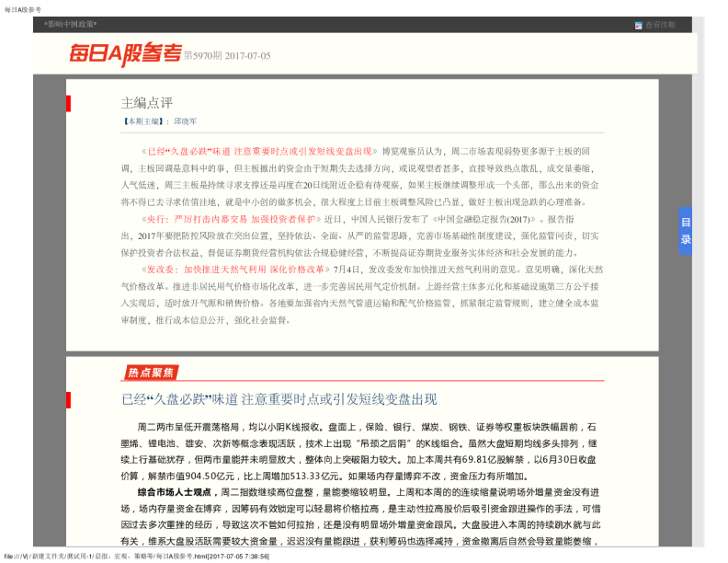Open the 查看往期 past issues link
This screenshot has width=728, height=563.
point(659,25)
